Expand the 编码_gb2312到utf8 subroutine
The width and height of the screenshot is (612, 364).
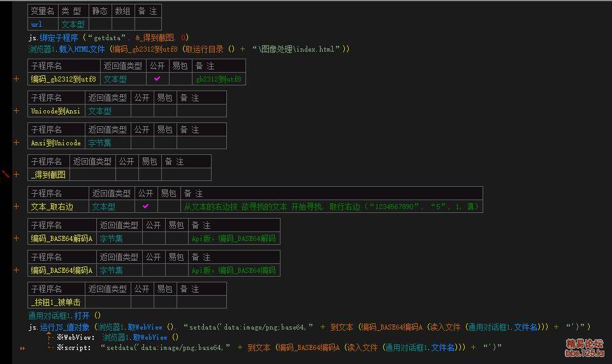point(16,79)
